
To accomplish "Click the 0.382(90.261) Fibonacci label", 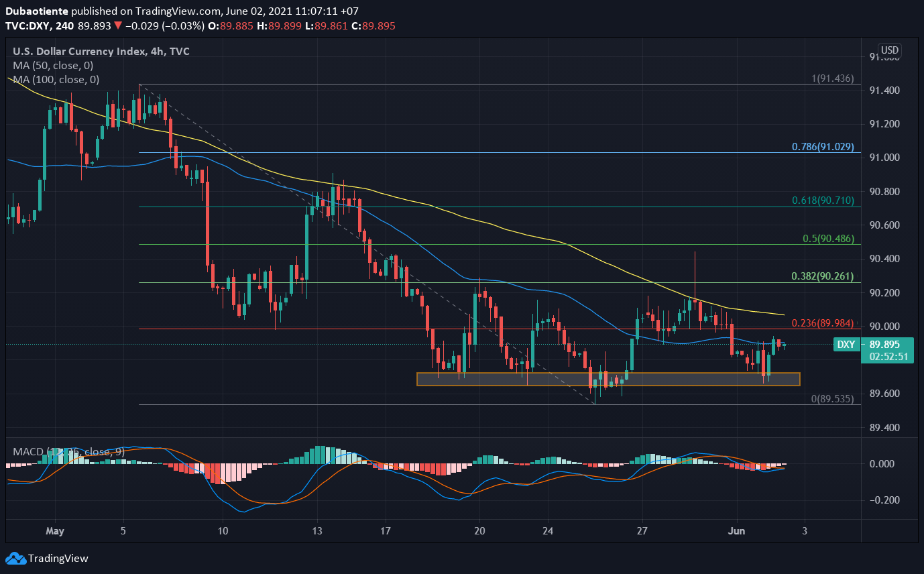I will tap(823, 276).
